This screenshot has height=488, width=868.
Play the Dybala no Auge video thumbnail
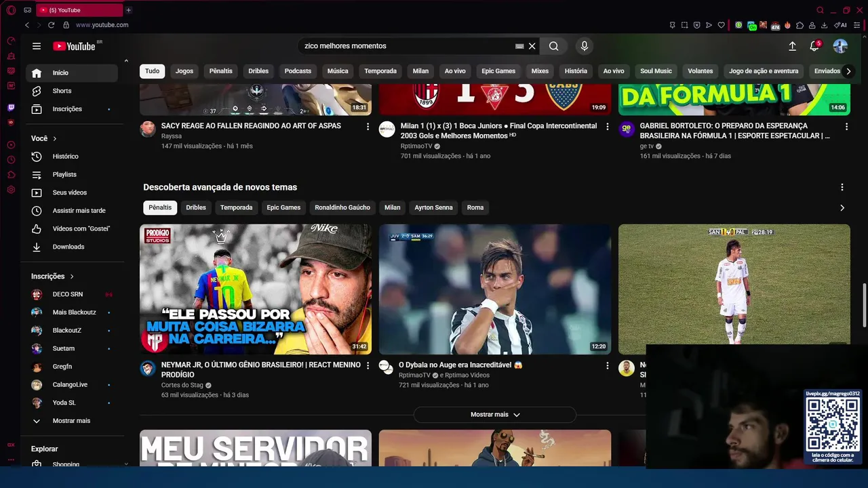coord(495,289)
